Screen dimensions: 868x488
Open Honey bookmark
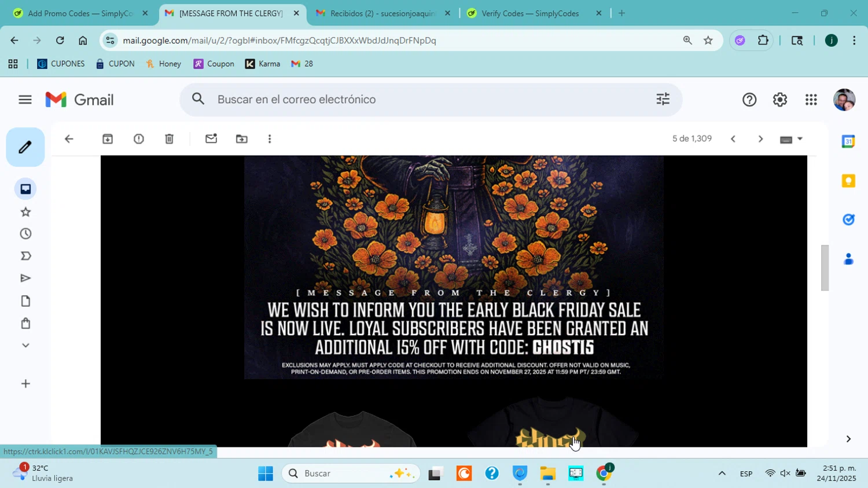coord(163,64)
